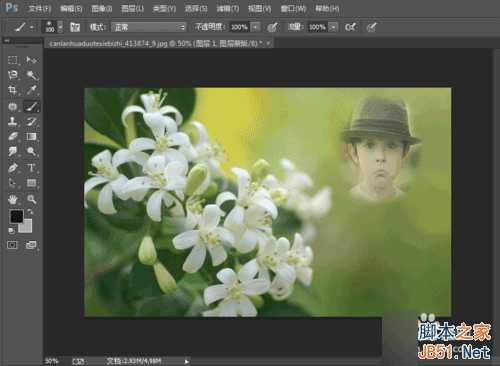Toggle pressure for opacity button
The height and width of the screenshot is (366, 500).
(x=272, y=27)
